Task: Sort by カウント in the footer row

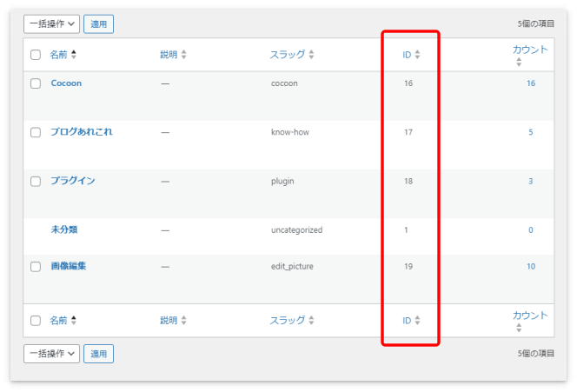Action: tap(530, 316)
